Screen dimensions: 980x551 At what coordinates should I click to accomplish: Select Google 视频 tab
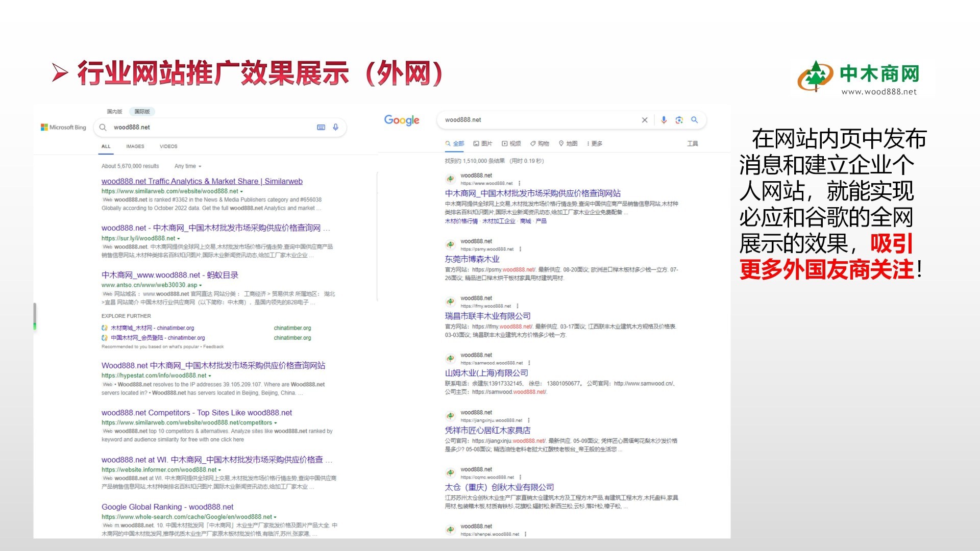click(x=511, y=144)
